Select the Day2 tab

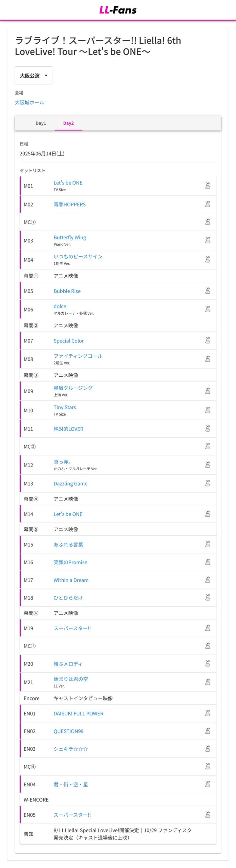click(x=68, y=123)
